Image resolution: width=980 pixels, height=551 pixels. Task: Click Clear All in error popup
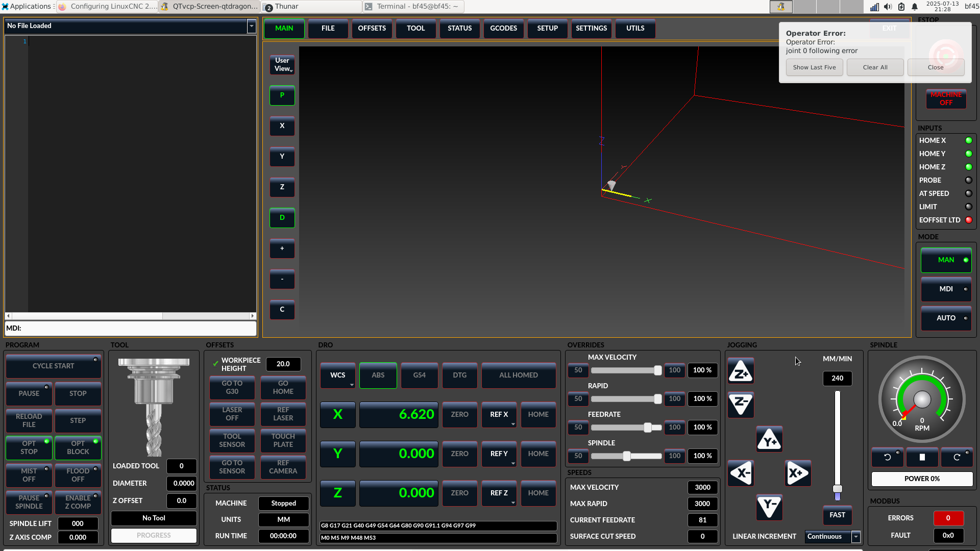pyautogui.click(x=875, y=67)
